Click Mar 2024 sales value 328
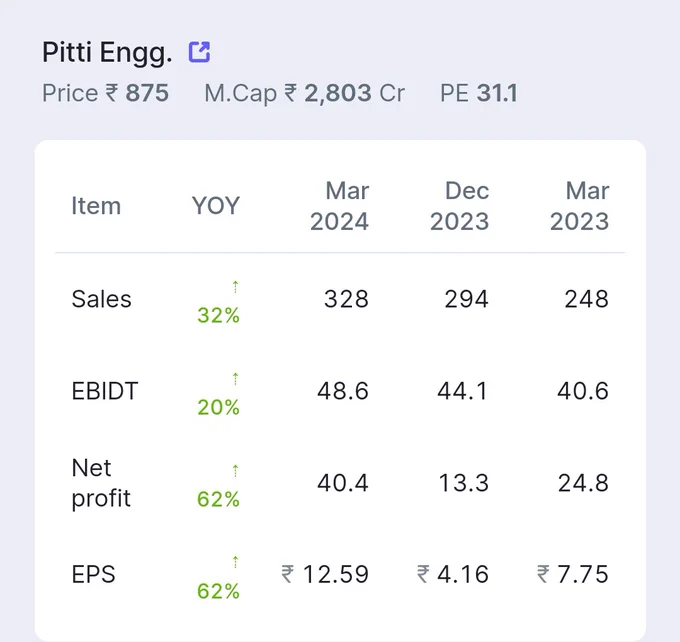 347,299
